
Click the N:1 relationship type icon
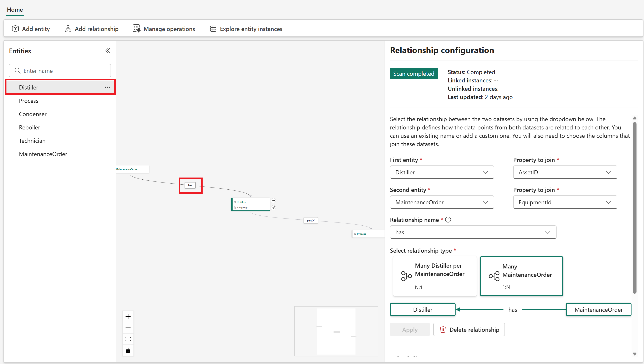point(406,276)
